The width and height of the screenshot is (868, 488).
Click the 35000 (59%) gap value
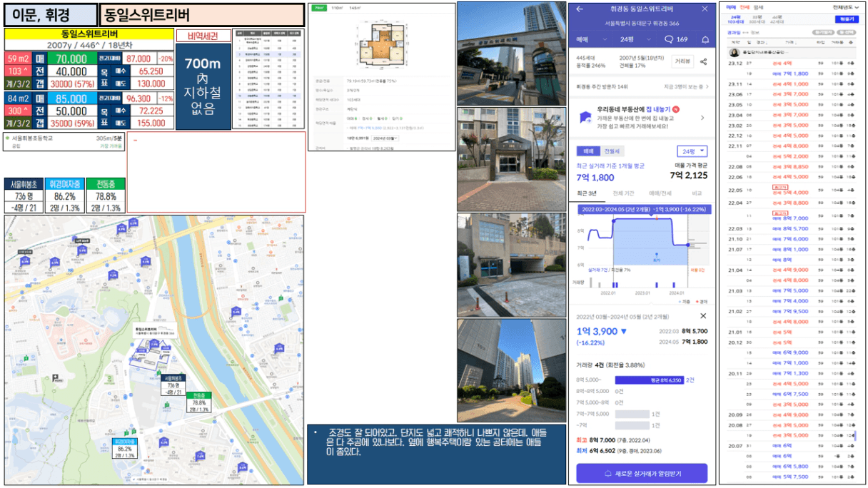71,123
